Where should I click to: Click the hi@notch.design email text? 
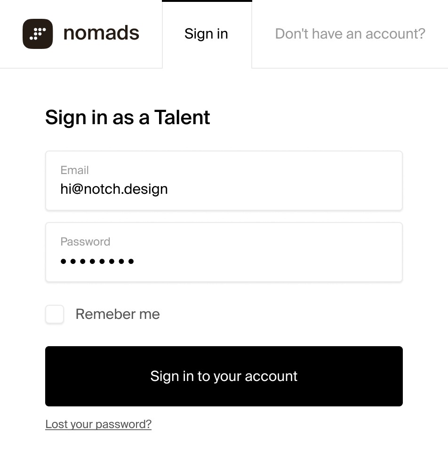[x=114, y=189]
